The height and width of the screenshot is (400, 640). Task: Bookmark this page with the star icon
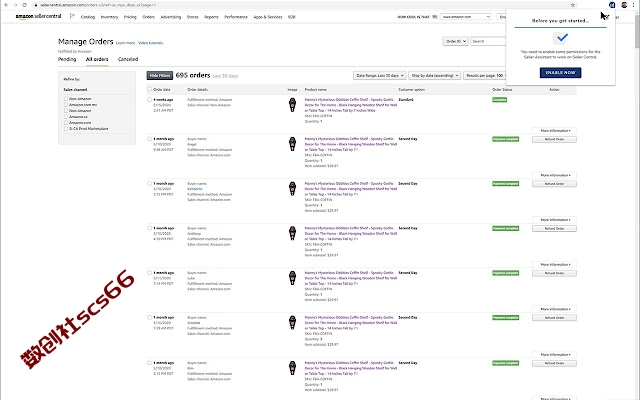coord(573,5)
